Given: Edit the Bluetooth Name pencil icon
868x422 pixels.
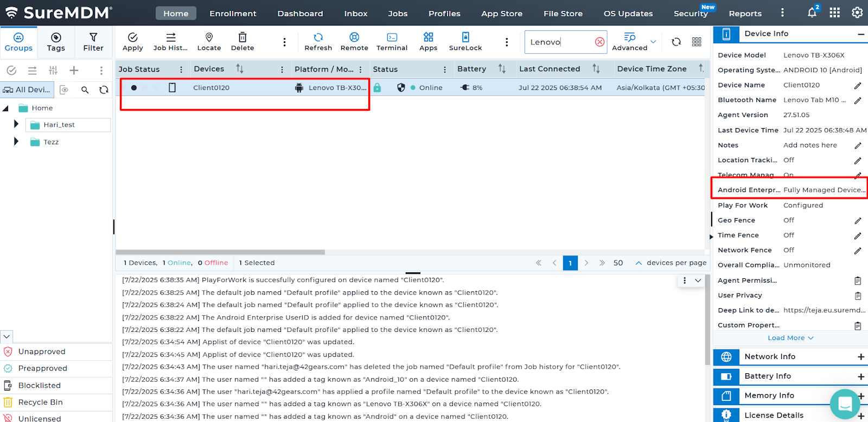Looking at the screenshot, I should [858, 100].
